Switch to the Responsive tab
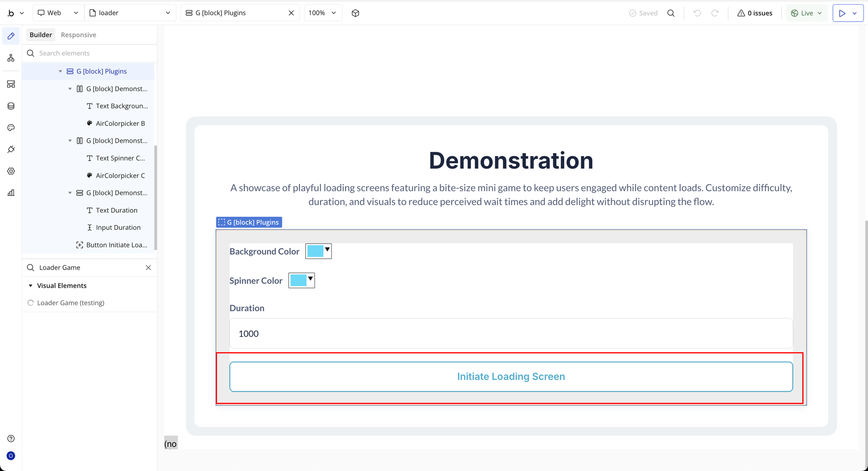This screenshot has width=868, height=471. 78,35
